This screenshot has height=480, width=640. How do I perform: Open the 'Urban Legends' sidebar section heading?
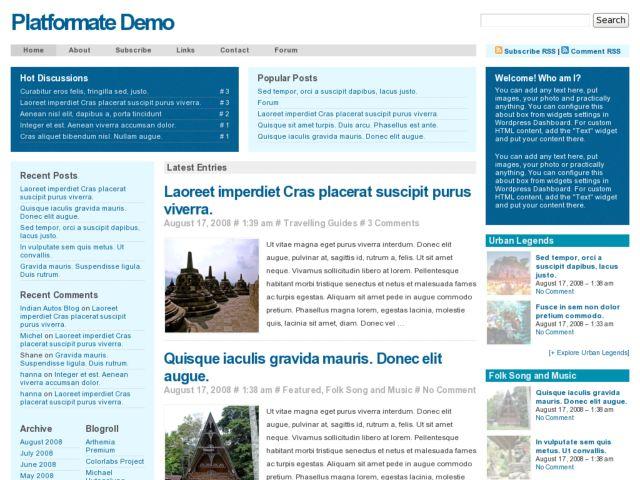coord(521,241)
